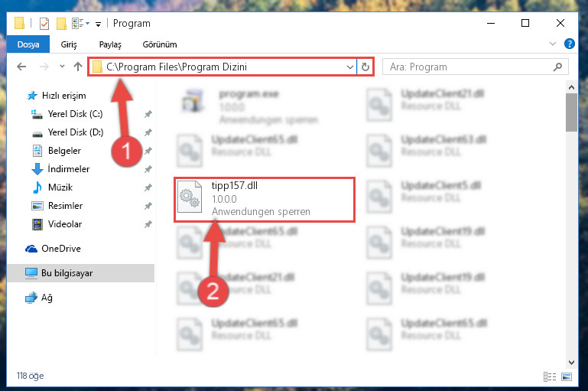
Task: Click the refresh button beside address bar
Action: (365, 67)
